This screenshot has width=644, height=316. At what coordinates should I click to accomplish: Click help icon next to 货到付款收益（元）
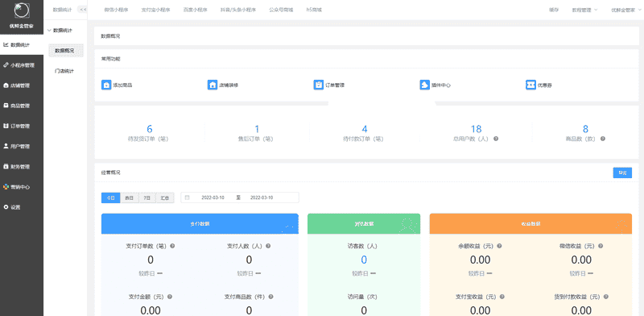coord(606,297)
